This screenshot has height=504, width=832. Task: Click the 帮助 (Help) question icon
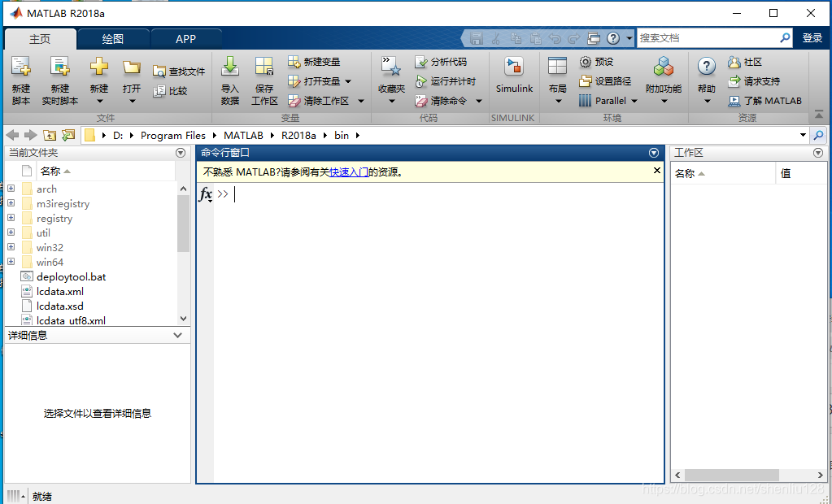coord(706,67)
